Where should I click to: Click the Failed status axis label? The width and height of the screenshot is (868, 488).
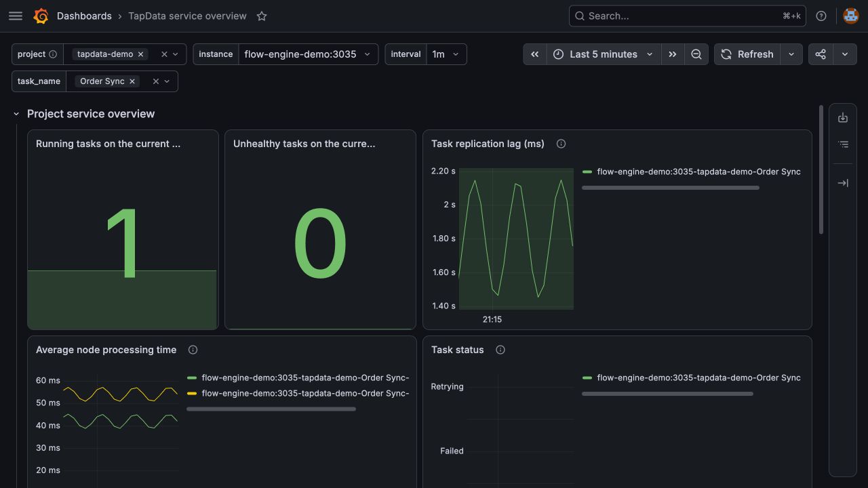[x=452, y=451]
